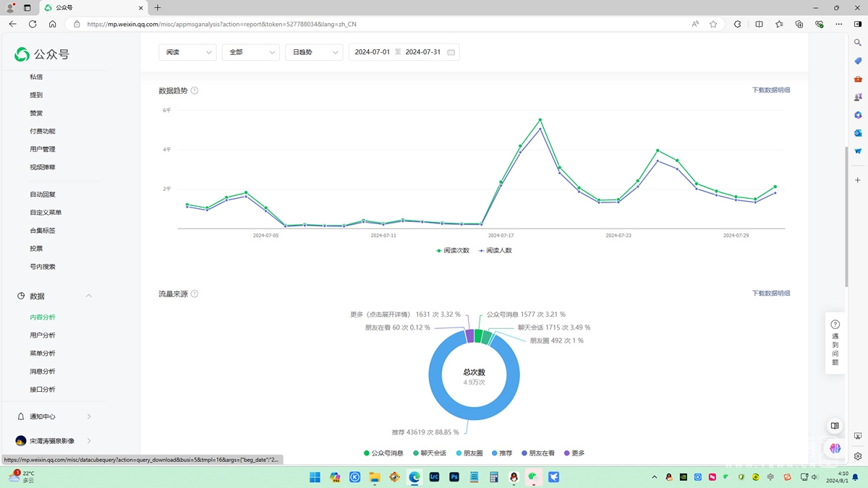
Task: Open the 全部 filter dropdown
Action: point(250,52)
